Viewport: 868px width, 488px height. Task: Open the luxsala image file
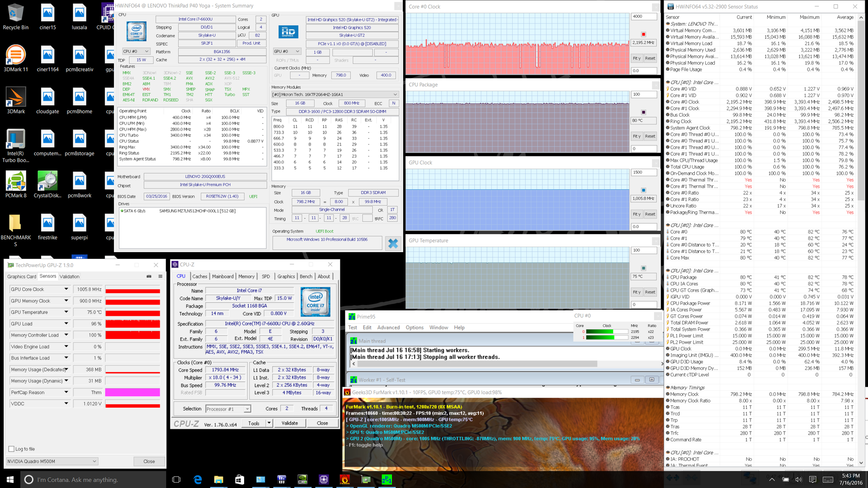click(80, 17)
